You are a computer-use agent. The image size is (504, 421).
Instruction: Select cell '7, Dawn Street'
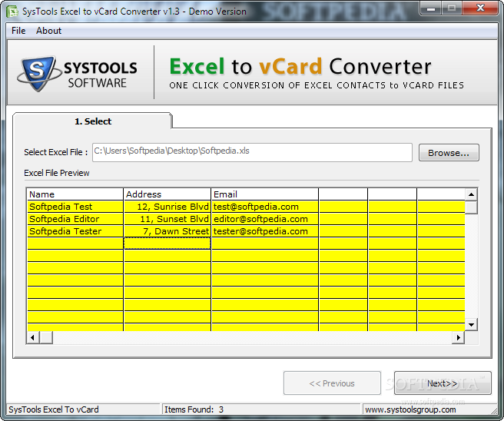(167, 231)
